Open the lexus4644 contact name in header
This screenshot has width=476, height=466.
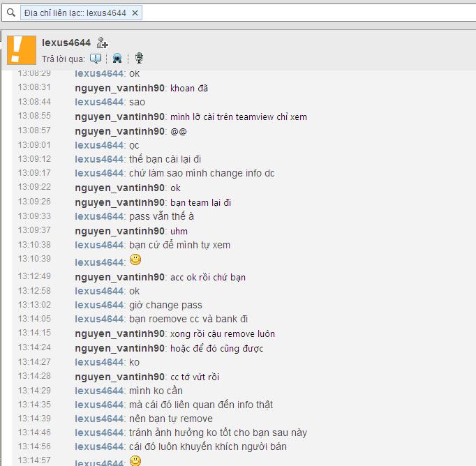point(66,43)
